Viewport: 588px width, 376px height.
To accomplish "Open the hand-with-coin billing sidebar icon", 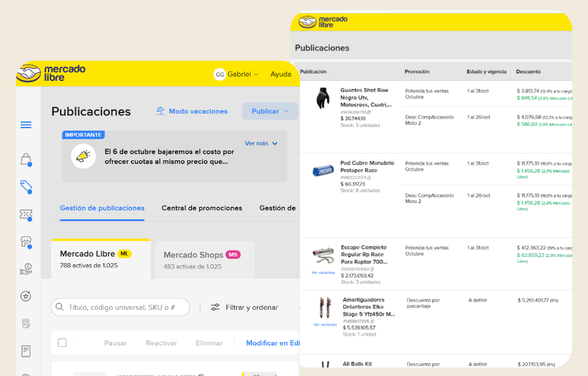I will click(26, 268).
